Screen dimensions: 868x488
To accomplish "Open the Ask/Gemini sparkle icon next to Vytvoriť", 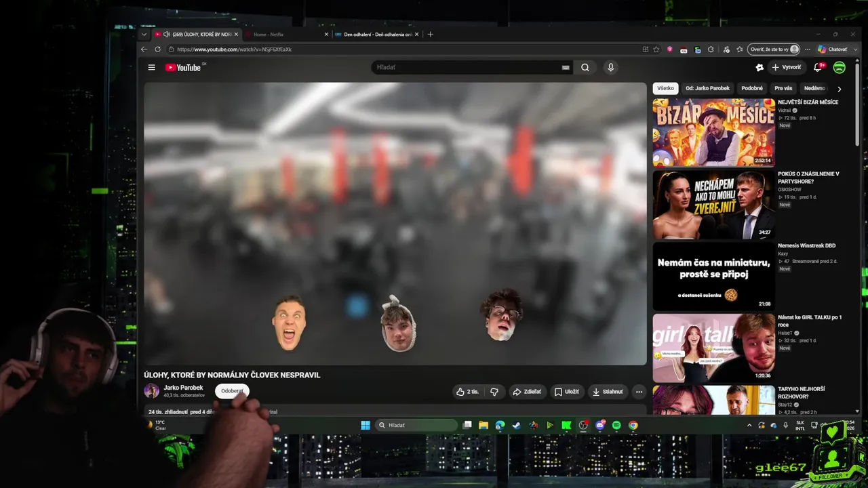I will pos(759,68).
